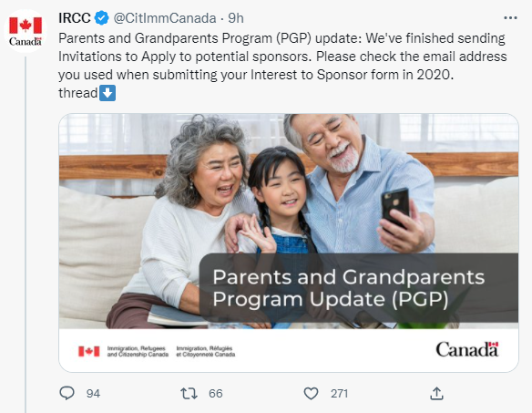Click the tweet text about PGP update

tap(282, 66)
